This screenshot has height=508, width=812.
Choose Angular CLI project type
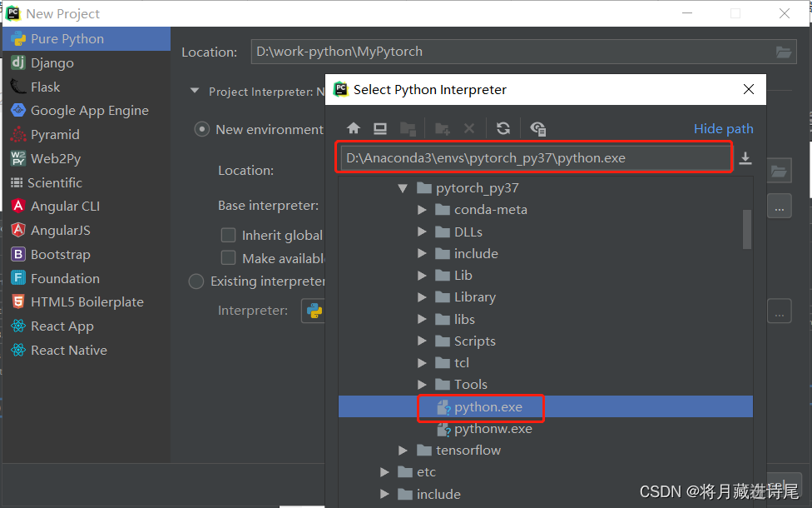(x=87, y=207)
